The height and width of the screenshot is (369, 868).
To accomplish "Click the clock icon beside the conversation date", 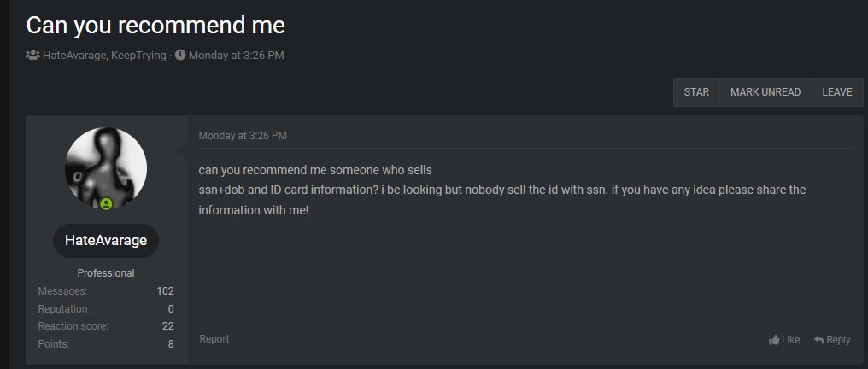I will click(180, 56).
